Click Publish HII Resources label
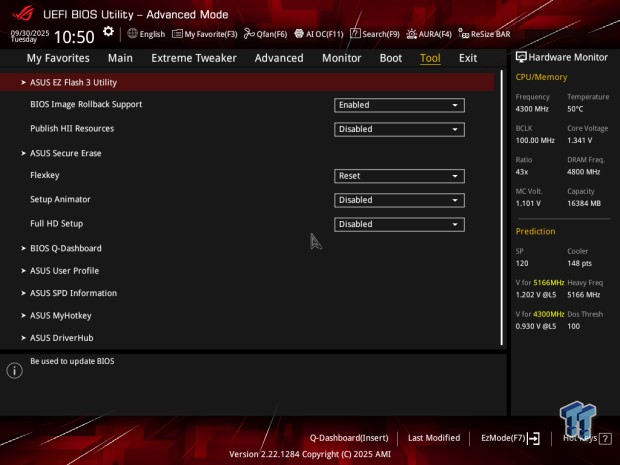The width and height of the screenshot is (620, 465). click(x=72, y=129)
